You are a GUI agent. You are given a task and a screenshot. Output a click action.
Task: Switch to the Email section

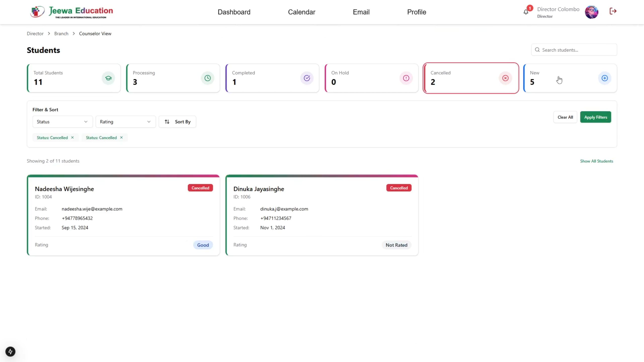coord(361,12)
